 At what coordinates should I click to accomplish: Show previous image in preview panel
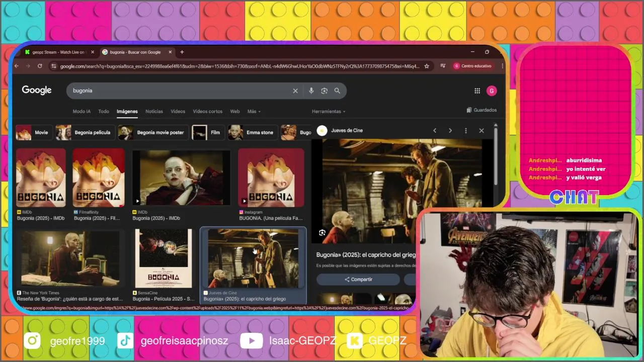[x=435, y=131]
